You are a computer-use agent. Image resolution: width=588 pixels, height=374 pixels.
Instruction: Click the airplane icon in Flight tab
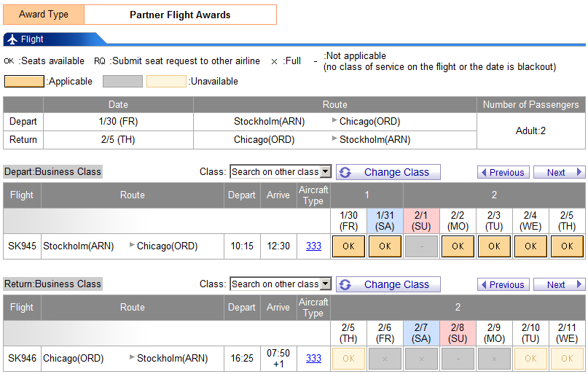click(x=12, y=39)
